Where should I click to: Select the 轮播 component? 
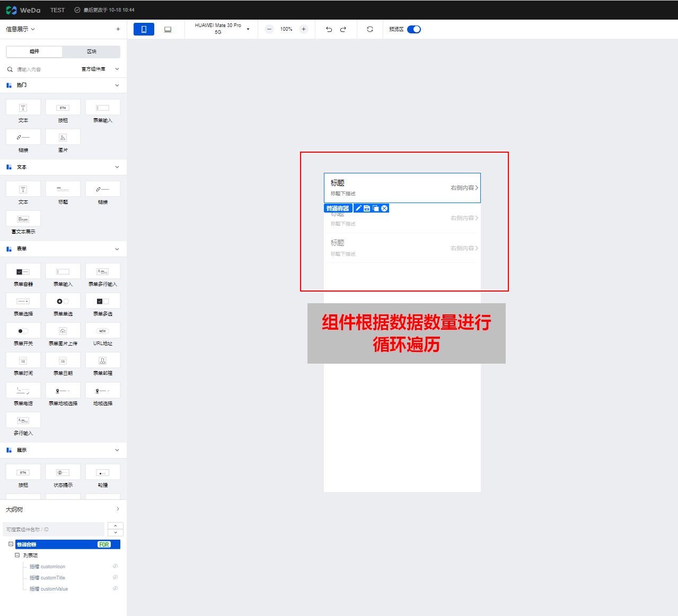tap(103, 476)
